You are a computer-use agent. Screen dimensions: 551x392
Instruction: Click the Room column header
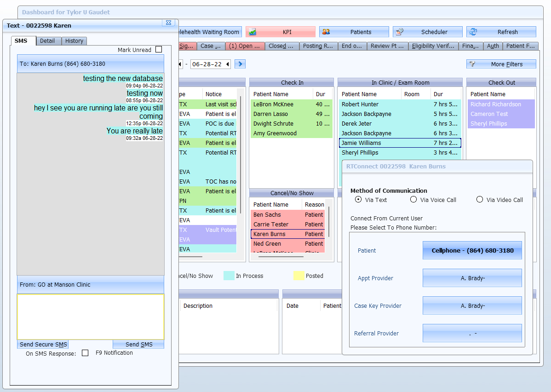415,94
